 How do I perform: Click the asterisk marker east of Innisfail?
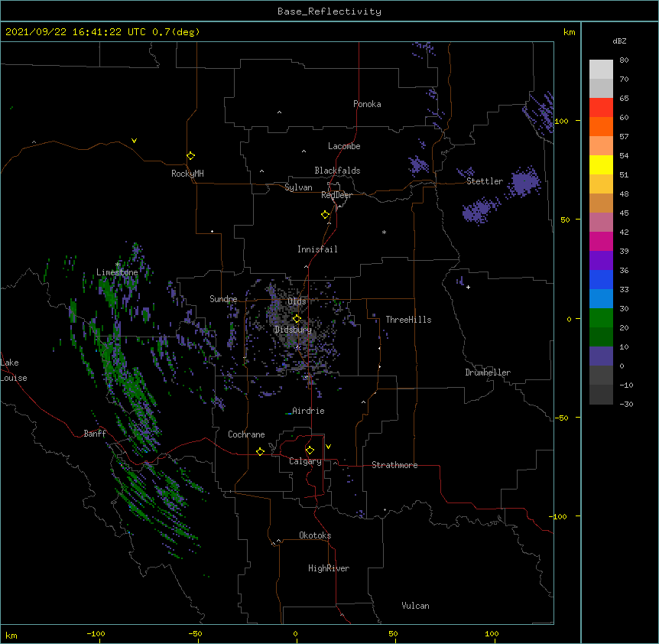pyautogui.click(x=384, y=233)
